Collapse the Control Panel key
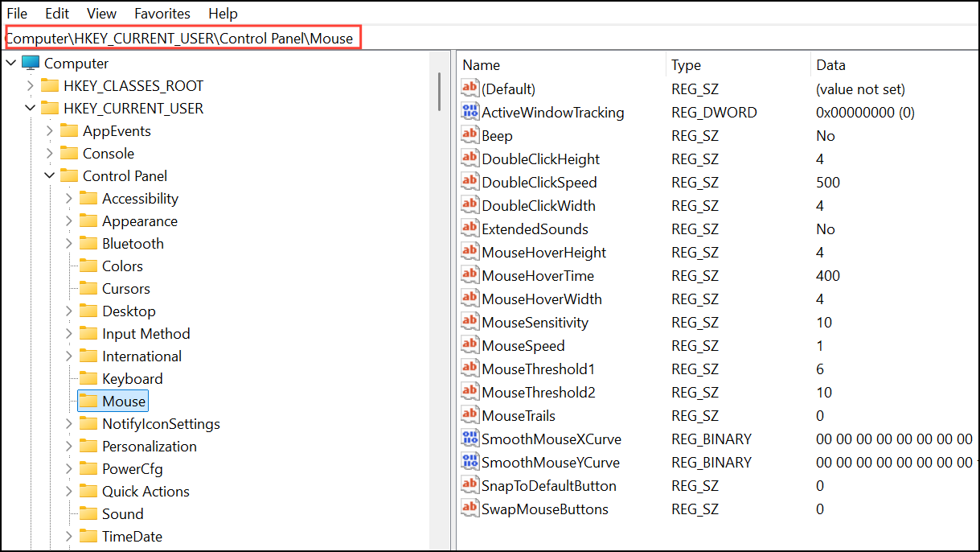The height and width of the screenshot is (552, 980). click(x=49, y=175)
